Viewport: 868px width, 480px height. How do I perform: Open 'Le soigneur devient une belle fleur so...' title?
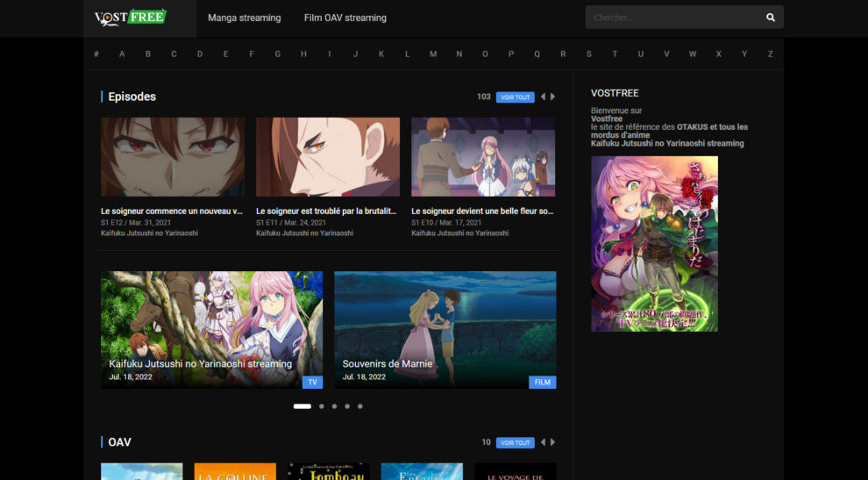482,211
